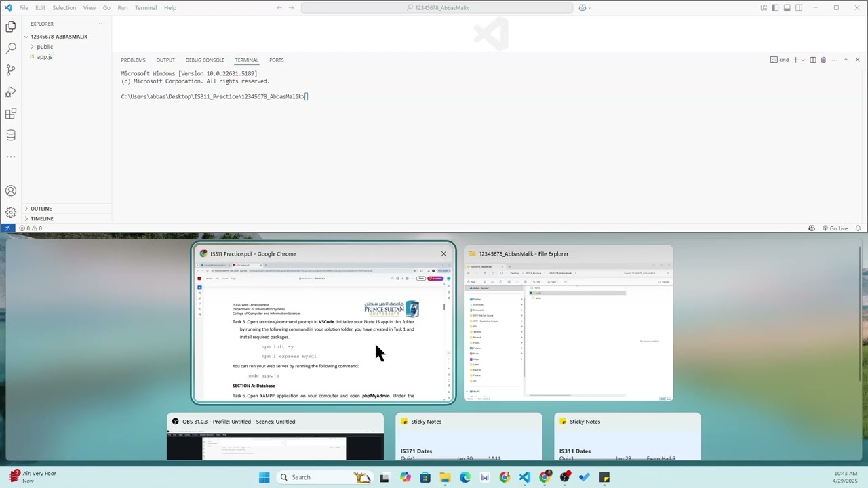Open terminal panel more actions ellipsis
The height and width of the screenshot is (488, 868).
tap(835, 60)
